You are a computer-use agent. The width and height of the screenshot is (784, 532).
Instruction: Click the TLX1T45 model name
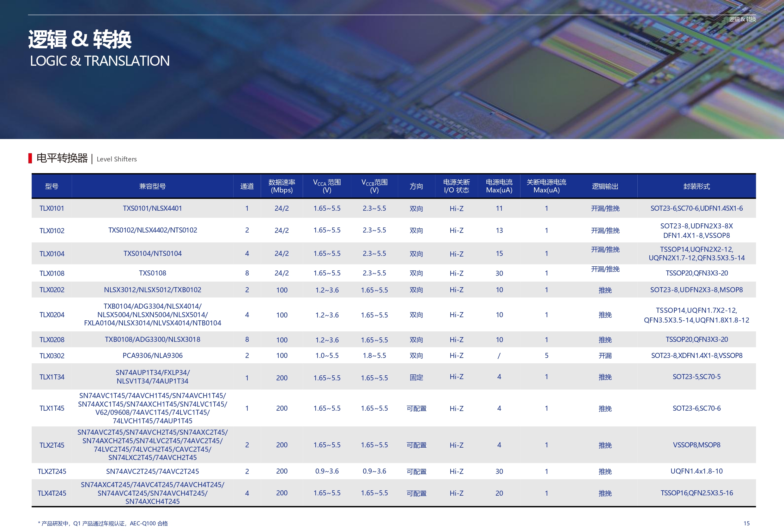point(52,408)
